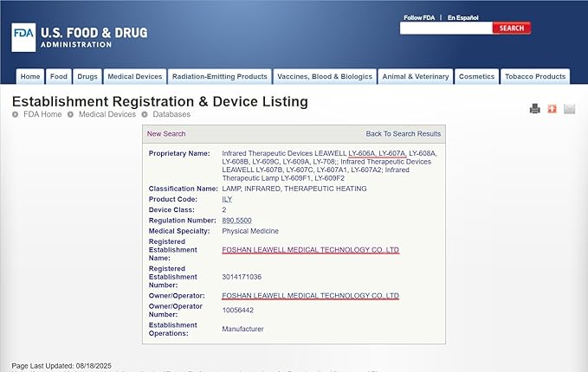588x372 pixels.
Task: Open the Home tab
Action: (x=30, y=76)
